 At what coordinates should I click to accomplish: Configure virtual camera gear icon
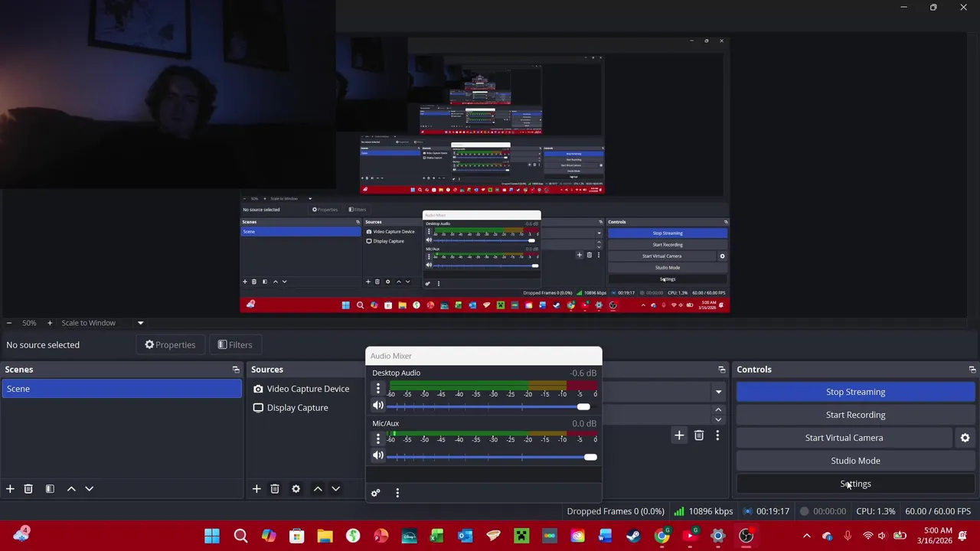pos(965,438)
